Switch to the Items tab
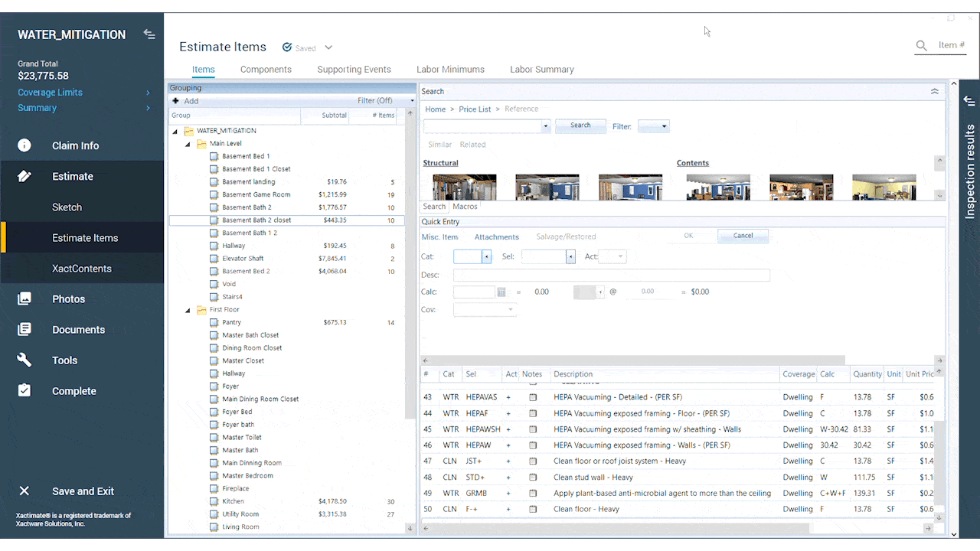 tap(203, 70)
